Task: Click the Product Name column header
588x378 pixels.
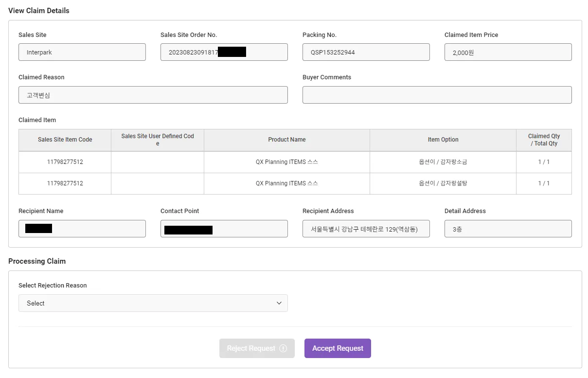Action: click(286, 140)
